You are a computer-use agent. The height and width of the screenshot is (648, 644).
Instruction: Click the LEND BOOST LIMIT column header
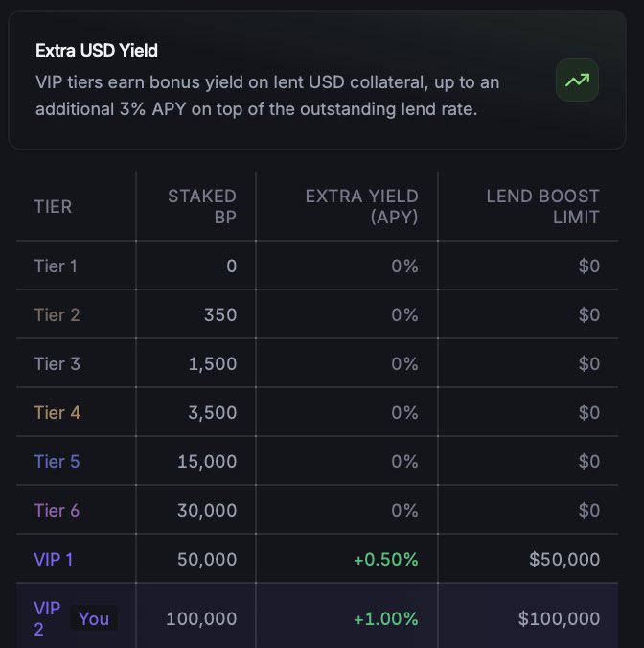(542, 206)
